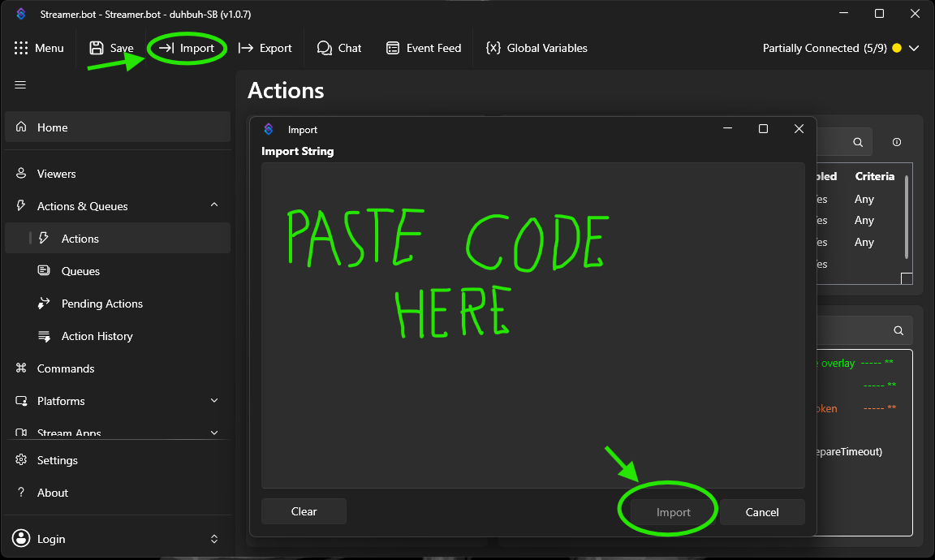The width and height of the screenshot is (935, 560).
Task: Click the Login account entry
Action: coord(118,539)
